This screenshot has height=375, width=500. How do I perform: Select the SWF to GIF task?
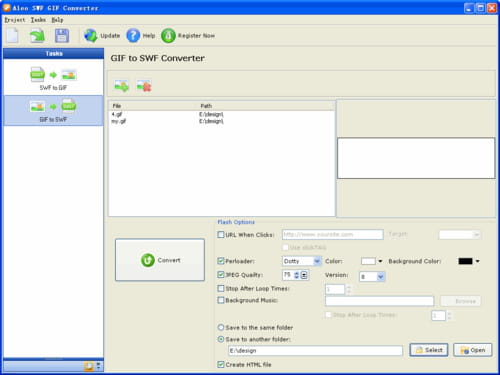pos(53,78)
